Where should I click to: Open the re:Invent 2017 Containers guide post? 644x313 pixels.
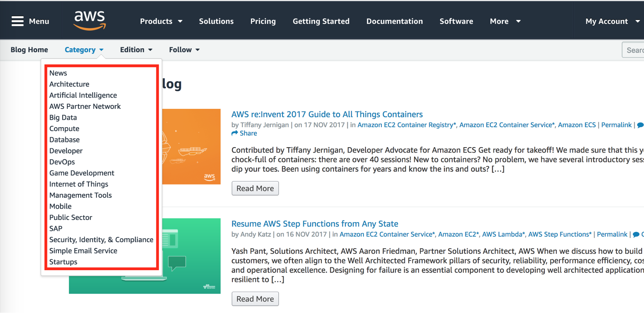tap(327, 114)
